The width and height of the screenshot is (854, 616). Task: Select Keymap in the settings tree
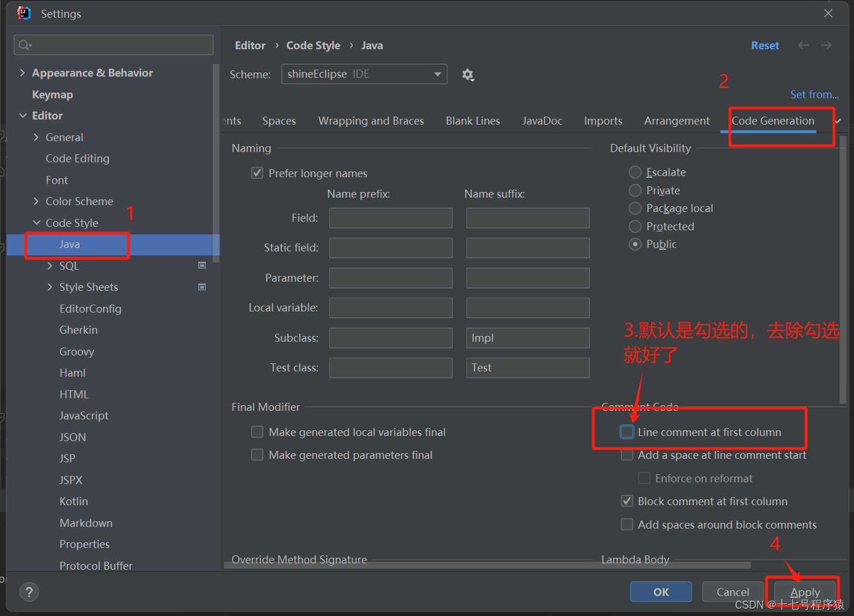53,94
